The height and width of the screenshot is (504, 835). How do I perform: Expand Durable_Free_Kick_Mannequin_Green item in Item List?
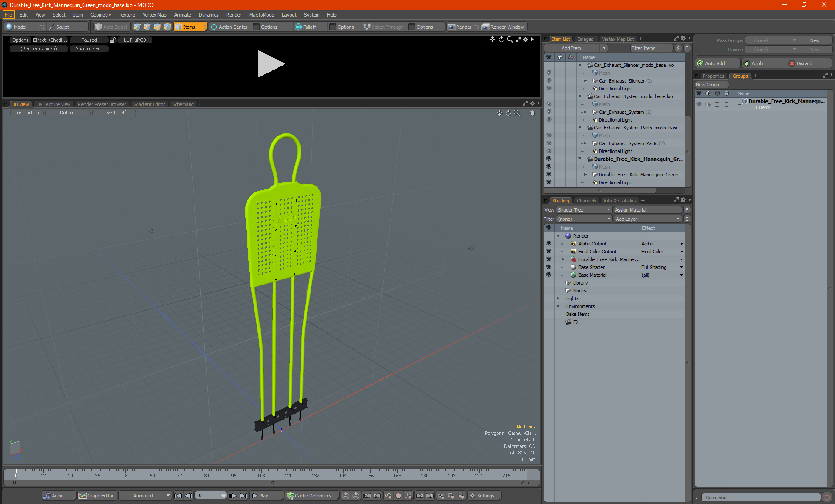(x=585, y=175)
